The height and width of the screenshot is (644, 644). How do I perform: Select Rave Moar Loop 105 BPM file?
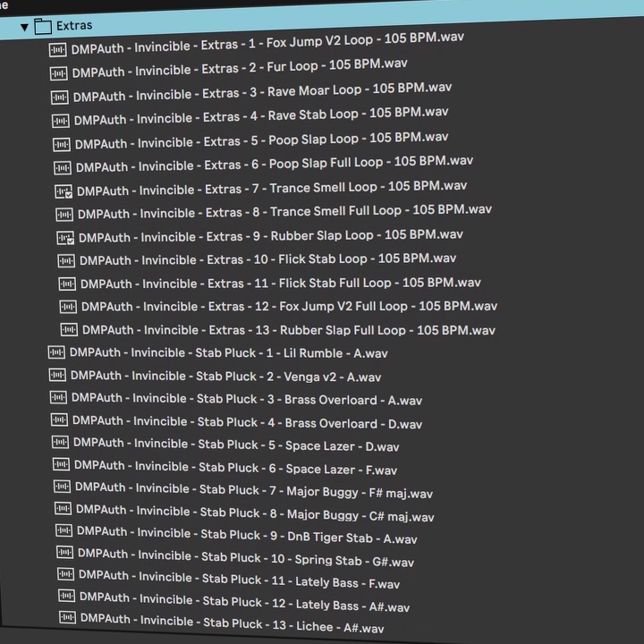[262, 92]
